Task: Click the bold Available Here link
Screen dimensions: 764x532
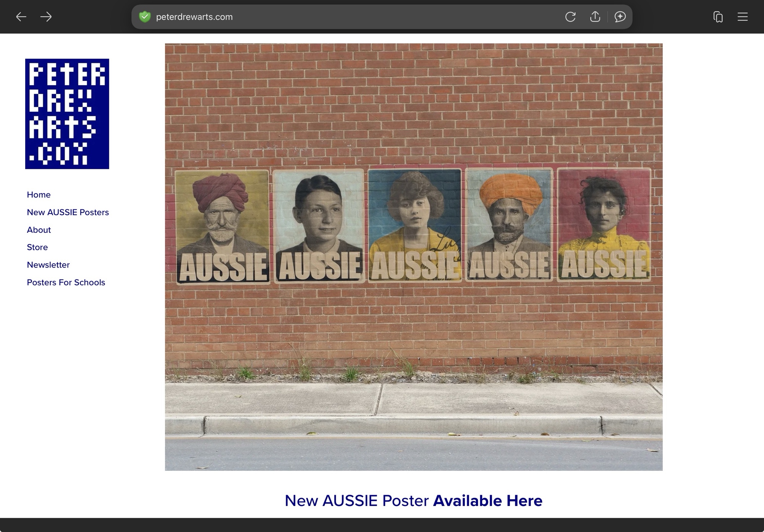Action: coord(487,501)
